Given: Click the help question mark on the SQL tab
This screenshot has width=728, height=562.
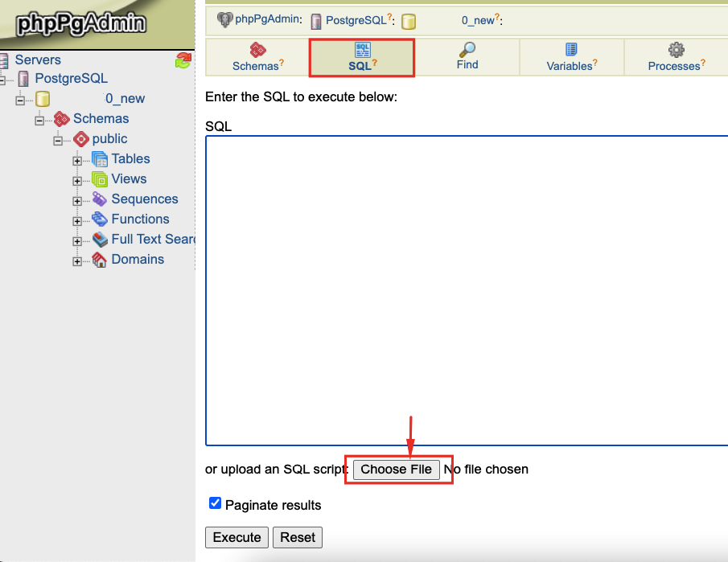Looking at the screenshot, I should click(x=375, y=62).
